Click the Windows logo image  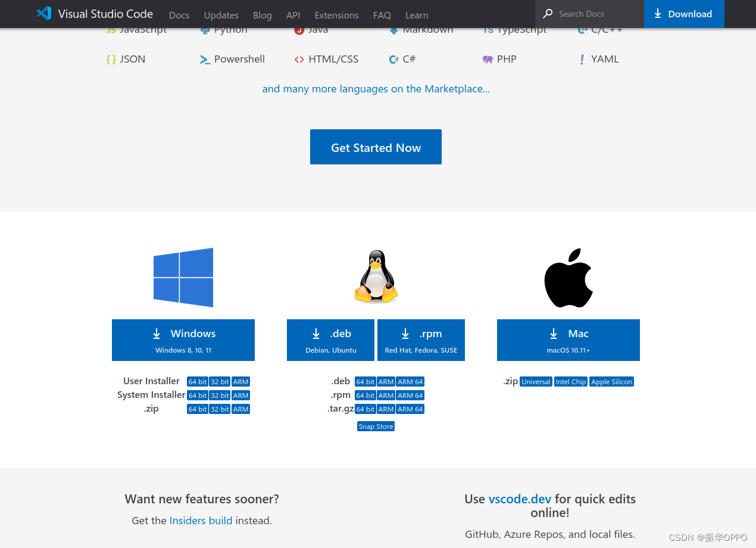click(x=183, y=278)
